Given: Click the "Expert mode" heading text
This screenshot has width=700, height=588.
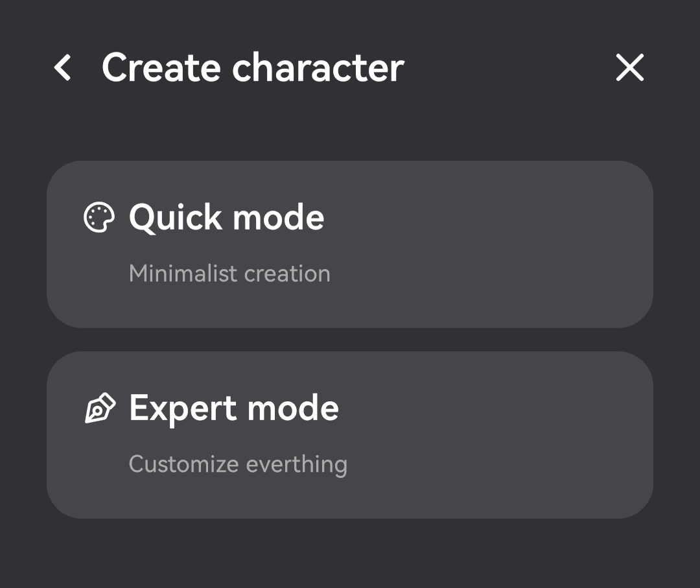Looking at the screenshot, I should pos(234,408).
